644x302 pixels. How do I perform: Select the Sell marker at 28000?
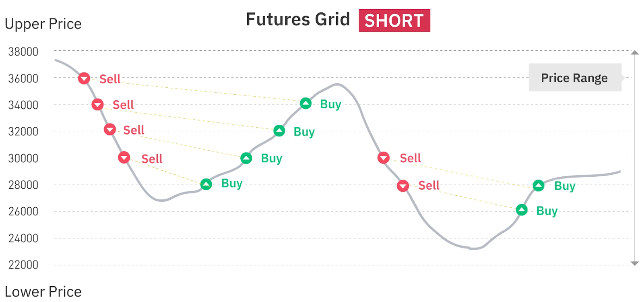tap(403, 186)
